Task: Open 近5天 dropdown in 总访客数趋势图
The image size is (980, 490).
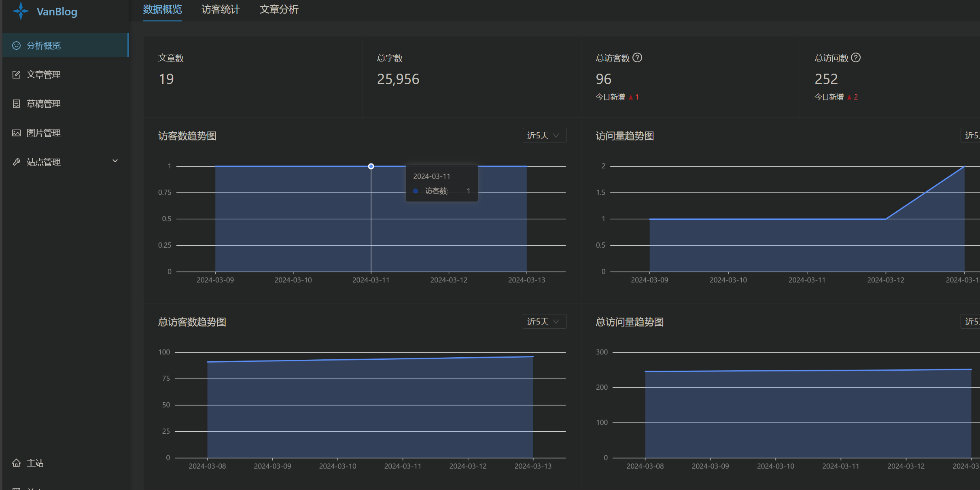Action: [x=544, y=322]
